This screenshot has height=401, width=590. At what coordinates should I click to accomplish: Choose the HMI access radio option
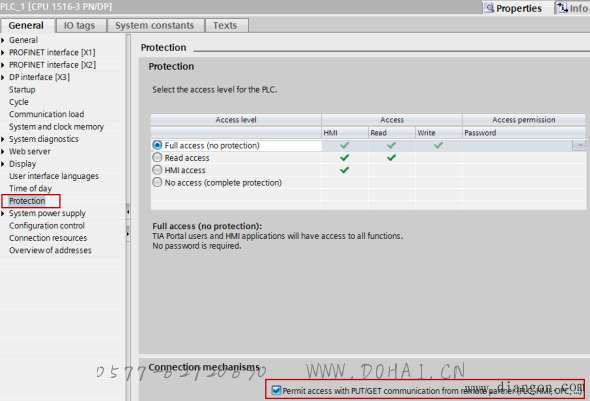[157, 170]
